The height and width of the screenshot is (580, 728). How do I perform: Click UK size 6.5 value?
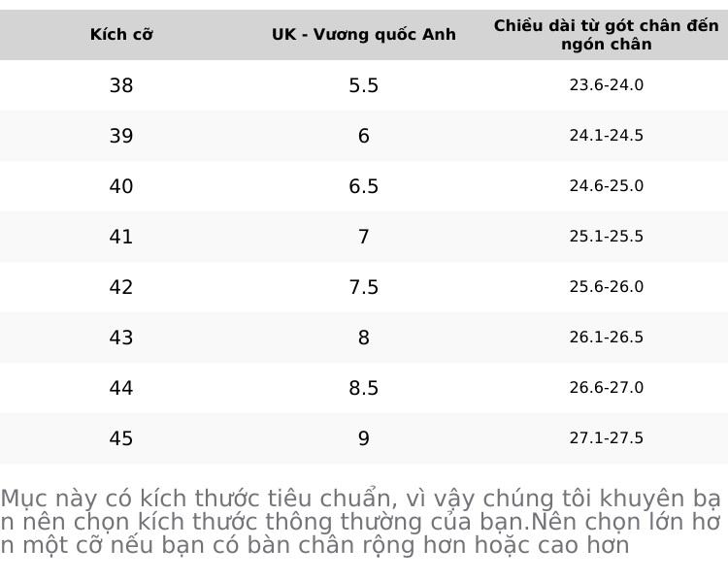(364, 186)
